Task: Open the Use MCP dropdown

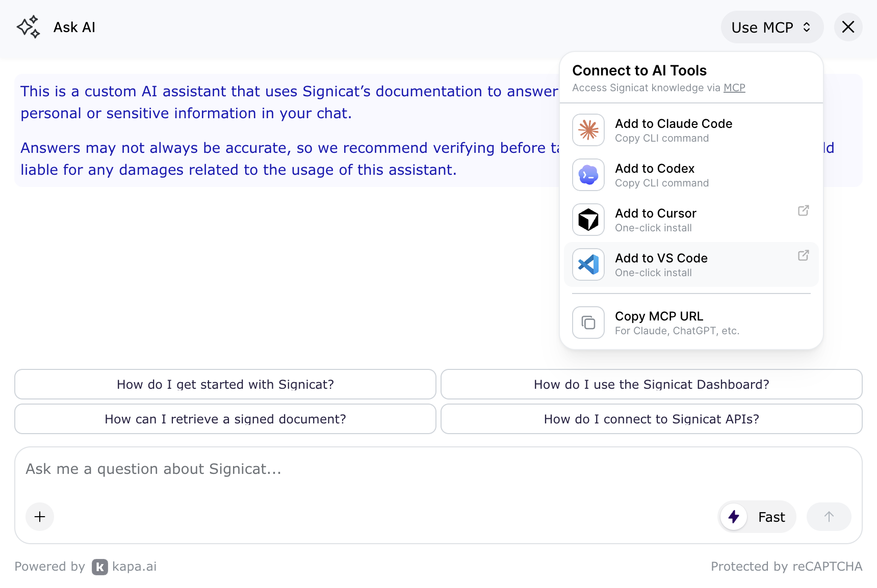Action: pos(772,27)
